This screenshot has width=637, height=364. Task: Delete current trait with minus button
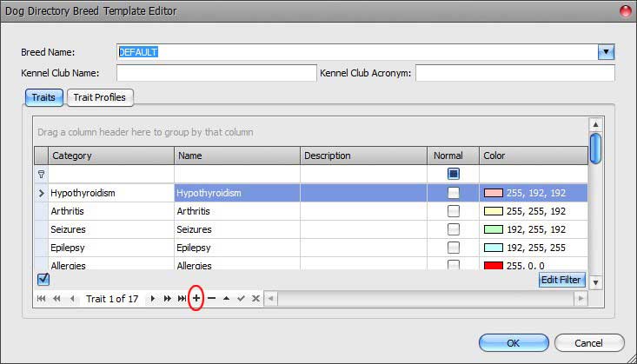point(211,299)
